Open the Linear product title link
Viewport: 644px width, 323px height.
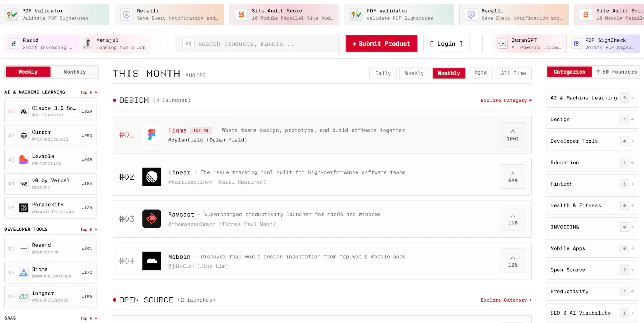(179, 172)
